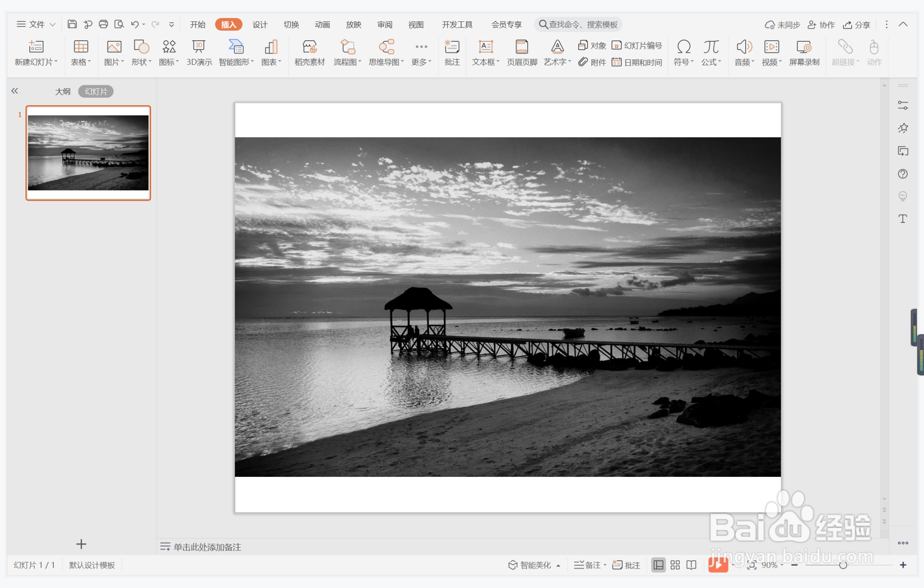This screenshot has height=588, width=924.
Task: Click the 幻灯片编号 slide number icon
Action: (x=638, y=45)
